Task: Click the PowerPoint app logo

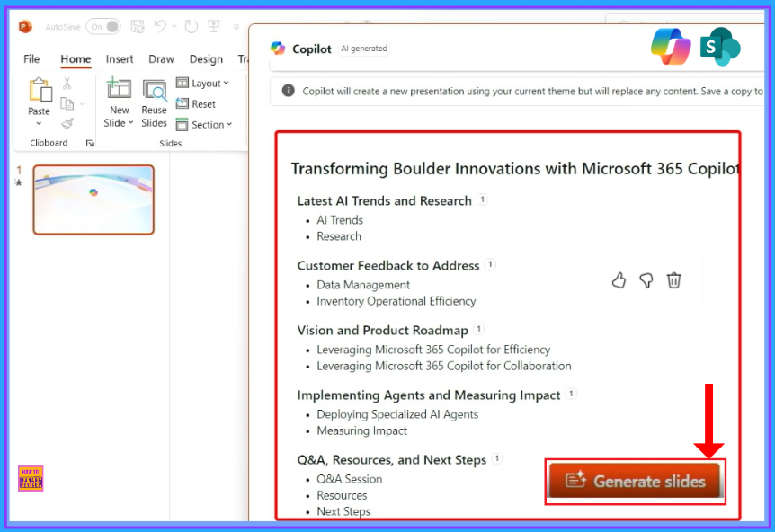Action: 25,26
